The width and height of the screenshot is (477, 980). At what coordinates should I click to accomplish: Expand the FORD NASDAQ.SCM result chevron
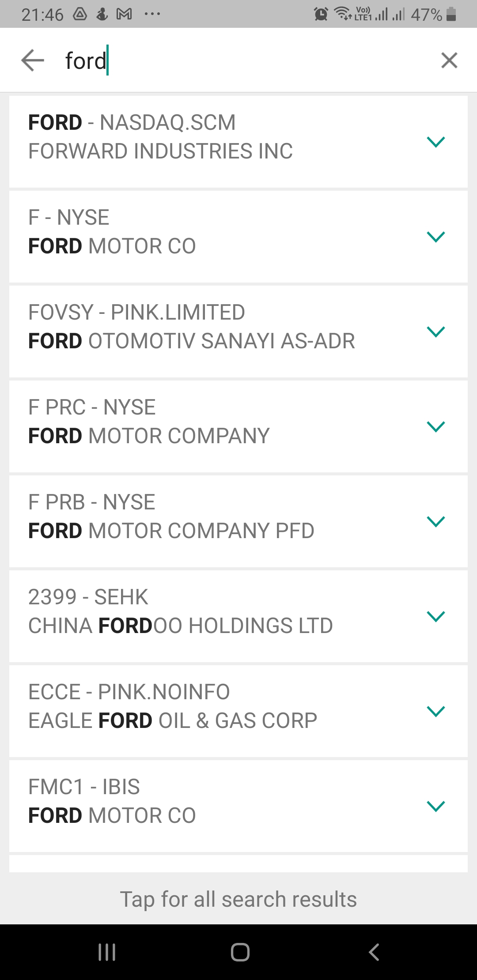click(436, 142)
